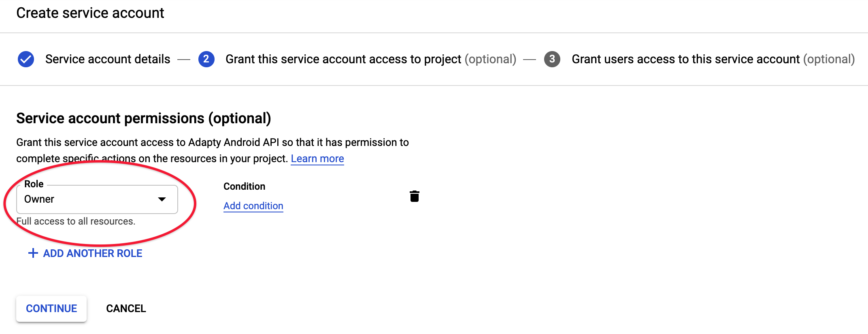This screenshot has height=334, width=868.
Task: Click the completed step checkmark icon
Action: pos(26,59)
